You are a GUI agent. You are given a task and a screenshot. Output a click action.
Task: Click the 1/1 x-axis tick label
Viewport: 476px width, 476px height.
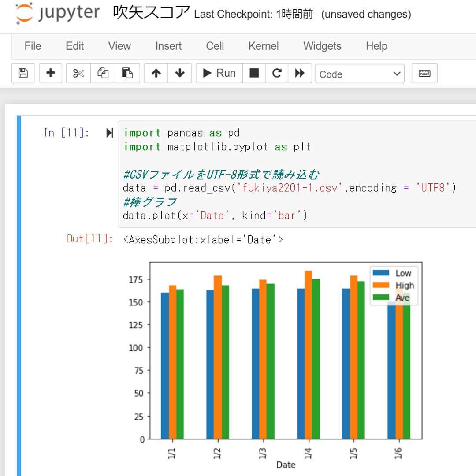point(172,453)
